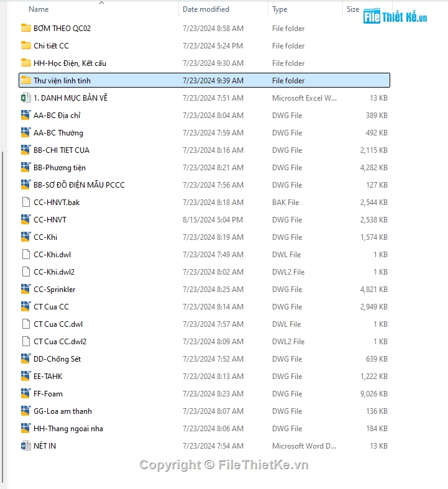The image size is (448, 489).
Task: Click the BAK File type cell
Action: click(286, 203)
